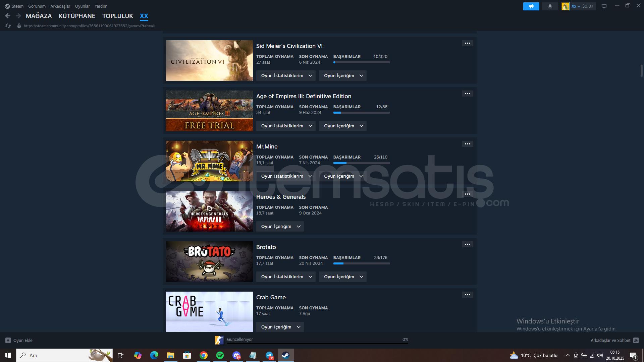Click the Civilization VI game thumbnail
The image size is (644, 362).
(x=209, y=61)
